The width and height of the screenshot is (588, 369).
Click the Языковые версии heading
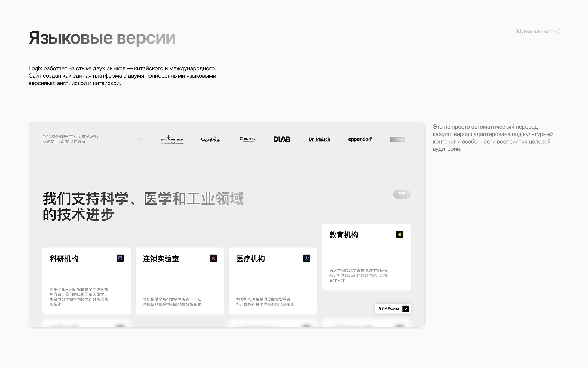click(102, 38)
